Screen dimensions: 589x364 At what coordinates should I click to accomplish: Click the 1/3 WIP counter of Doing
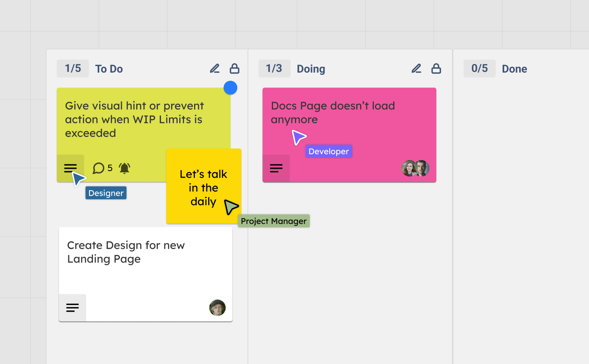[274, 69]
